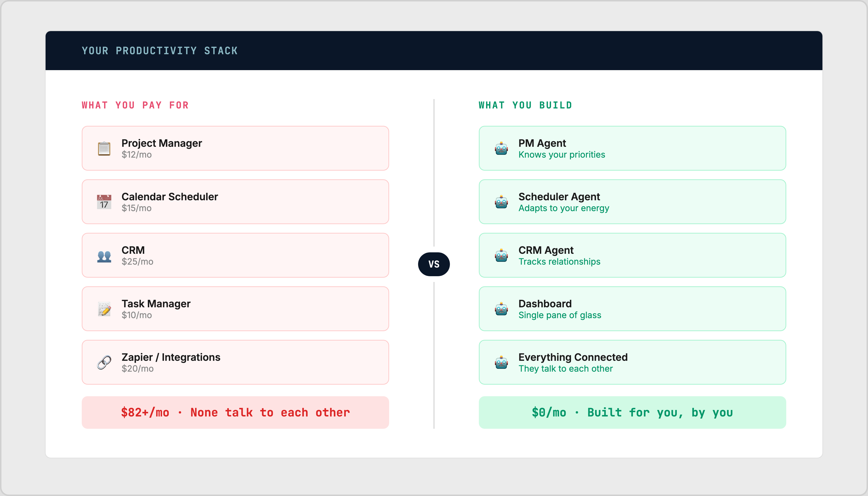Click "Adapts to your energy" text
This screenshot has width=868, height=496.
point(564,208)
